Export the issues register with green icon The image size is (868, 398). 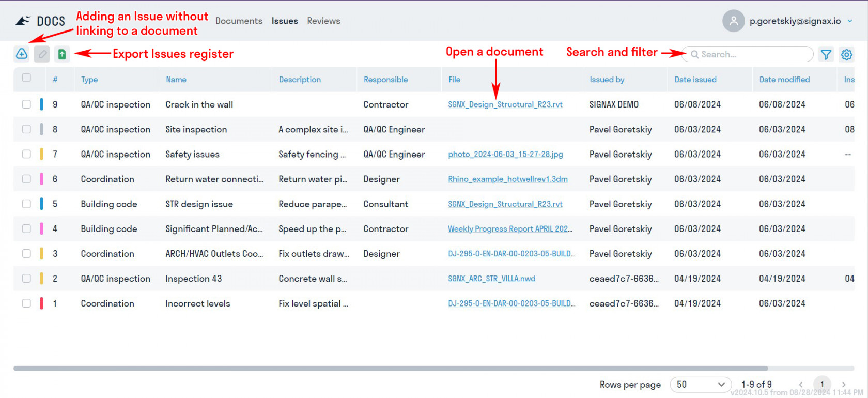pyautogui.click(x=62, y=54)
